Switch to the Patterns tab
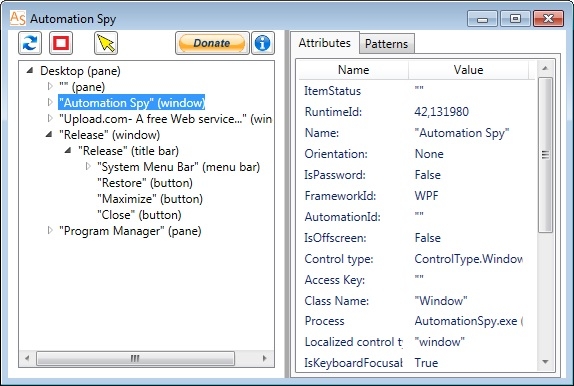574x386 pixels. pyautogui.click(x=386, y=44)
